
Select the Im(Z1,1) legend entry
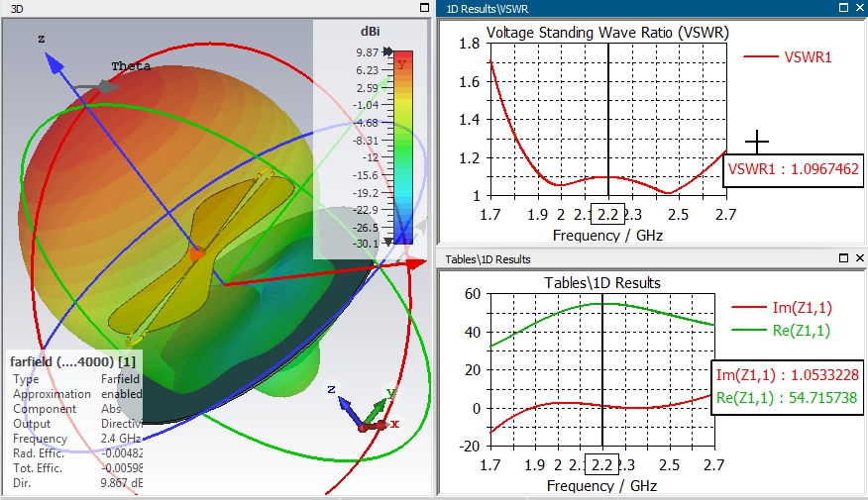(782, 308)
